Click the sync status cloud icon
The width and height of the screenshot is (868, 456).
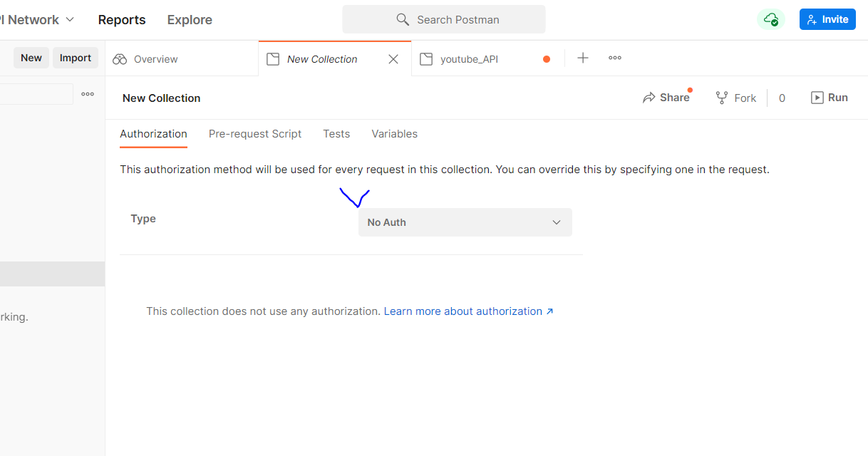point(770,19)
